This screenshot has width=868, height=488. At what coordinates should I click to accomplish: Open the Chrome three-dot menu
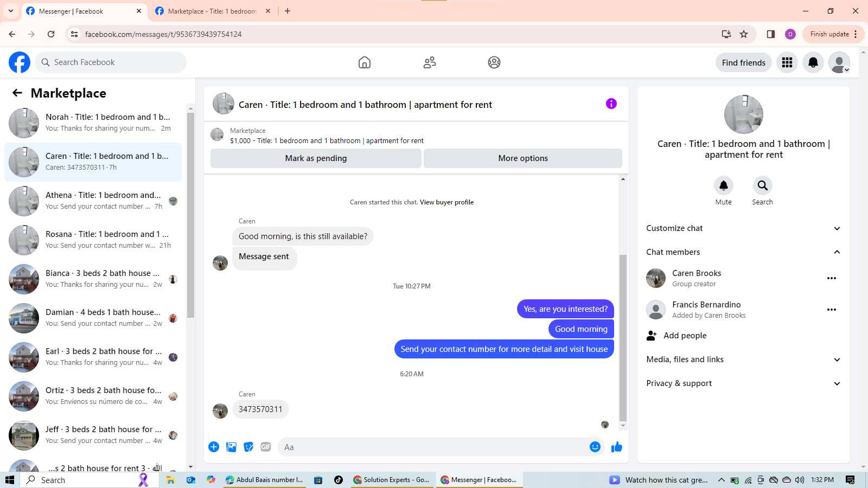click(856, 34)
